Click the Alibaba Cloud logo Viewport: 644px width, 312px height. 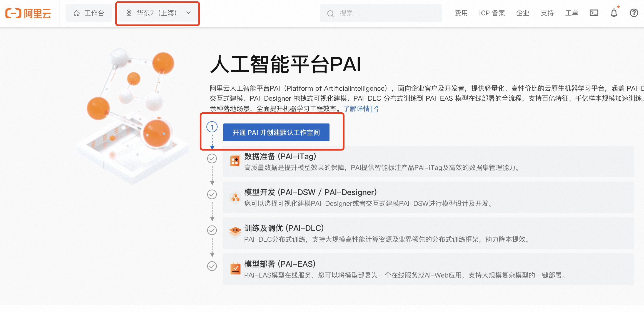click(28, 13)
